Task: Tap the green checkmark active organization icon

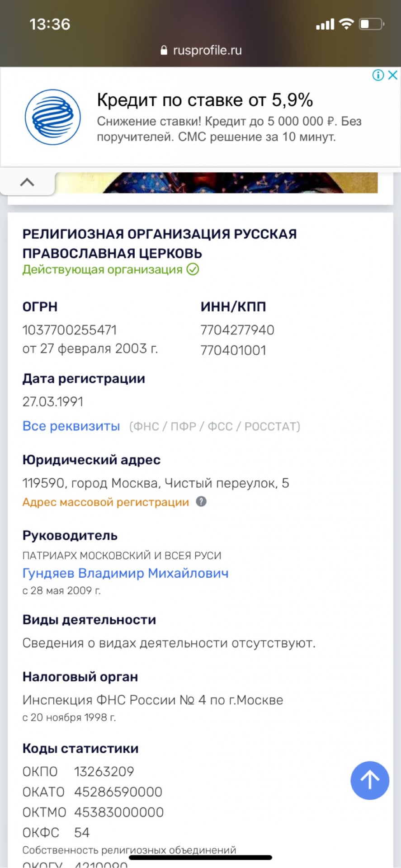Action: [193, 269]
